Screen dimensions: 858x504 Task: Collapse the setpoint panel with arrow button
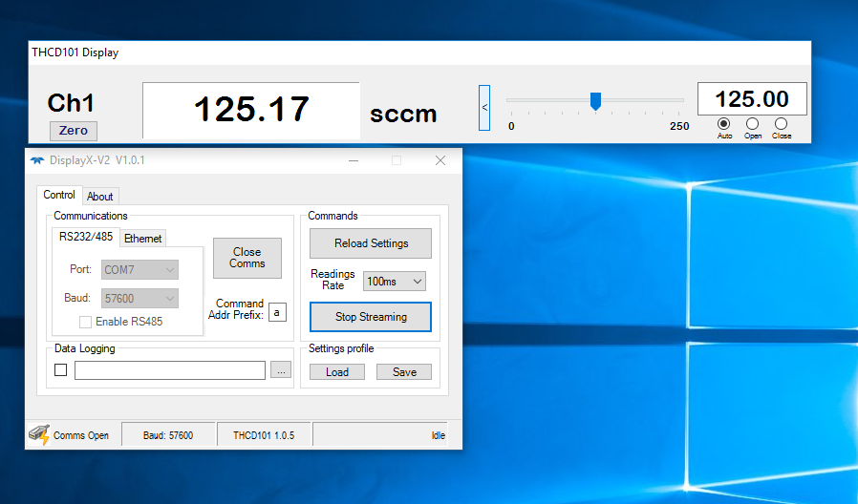484,108
